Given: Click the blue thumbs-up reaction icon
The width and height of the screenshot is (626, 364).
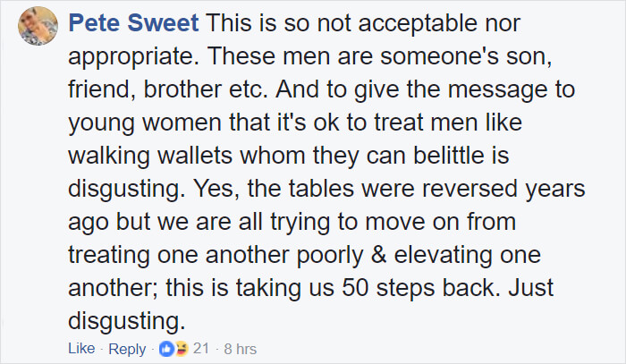Looking at the screenshot, I should (x=166, y=349).
